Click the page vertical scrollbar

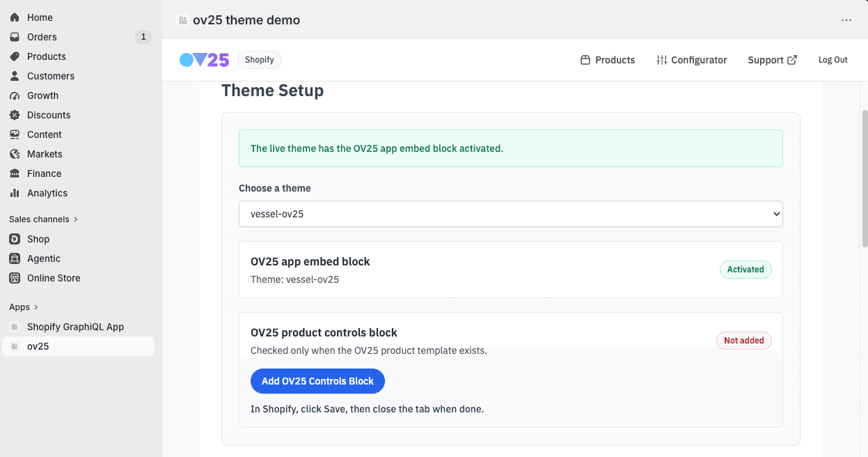[x=865, y=178]
